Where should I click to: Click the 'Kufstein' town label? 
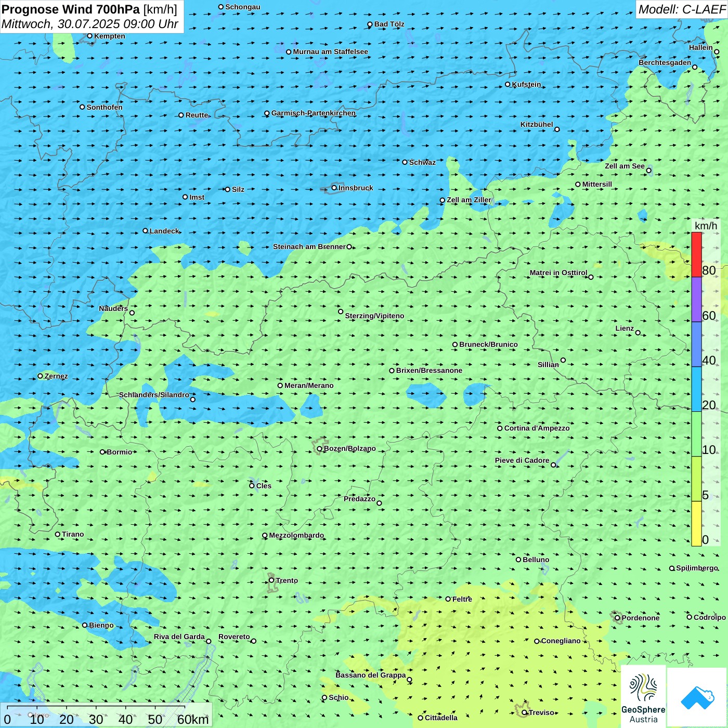click(x=526, y=84)
